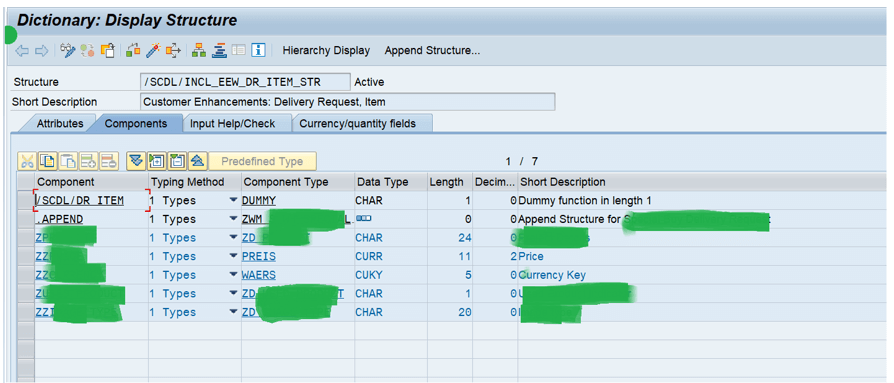Switch to the Attributes tab

point(60,123)
